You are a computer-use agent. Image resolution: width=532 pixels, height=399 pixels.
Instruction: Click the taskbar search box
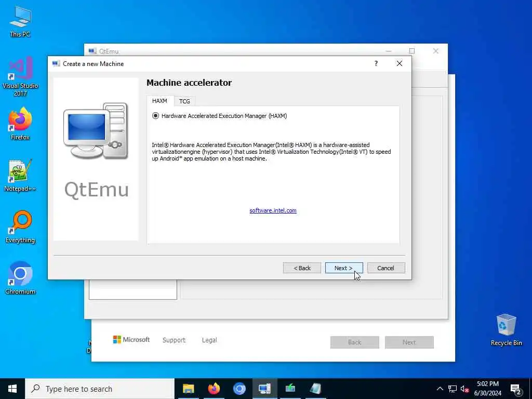point(100,389)
